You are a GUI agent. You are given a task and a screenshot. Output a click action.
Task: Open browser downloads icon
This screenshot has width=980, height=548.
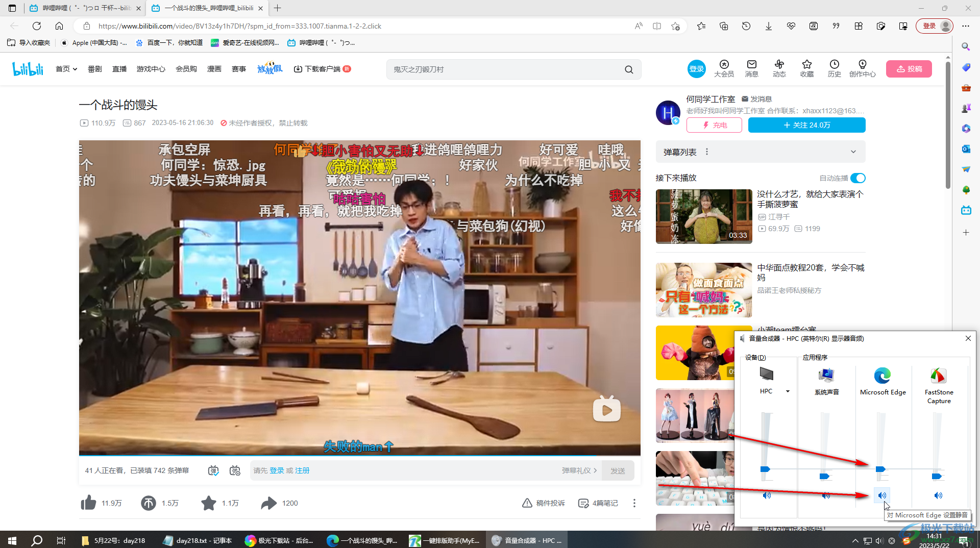(769, 26)
